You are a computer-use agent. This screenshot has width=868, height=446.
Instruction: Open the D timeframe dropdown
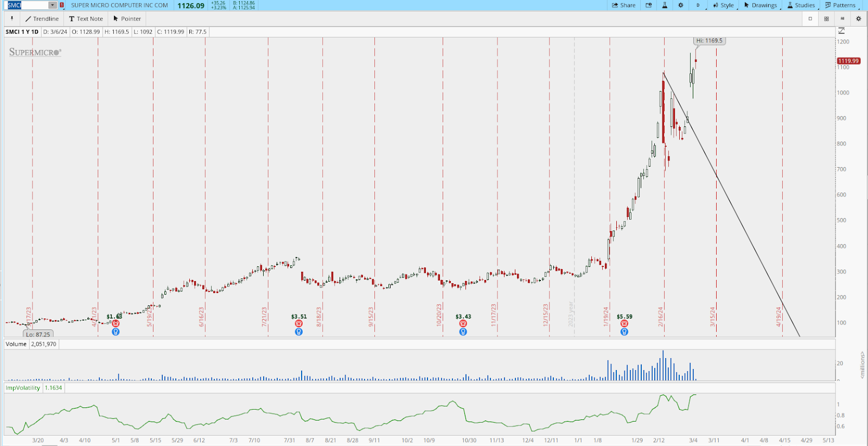click(698, 5)
